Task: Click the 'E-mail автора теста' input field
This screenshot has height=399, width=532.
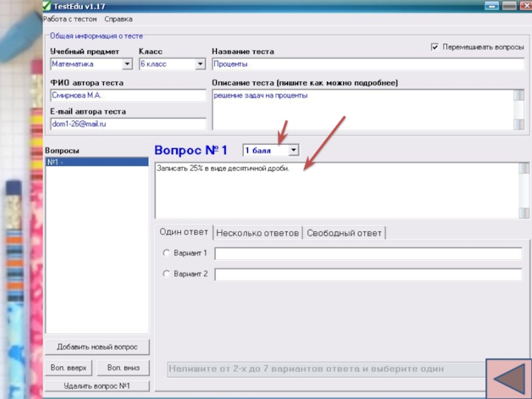Action: pos(128,124)
